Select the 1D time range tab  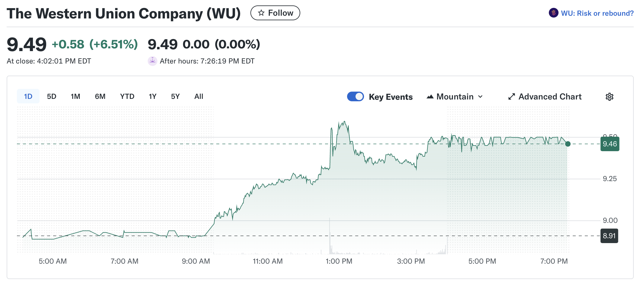point(28,96)
